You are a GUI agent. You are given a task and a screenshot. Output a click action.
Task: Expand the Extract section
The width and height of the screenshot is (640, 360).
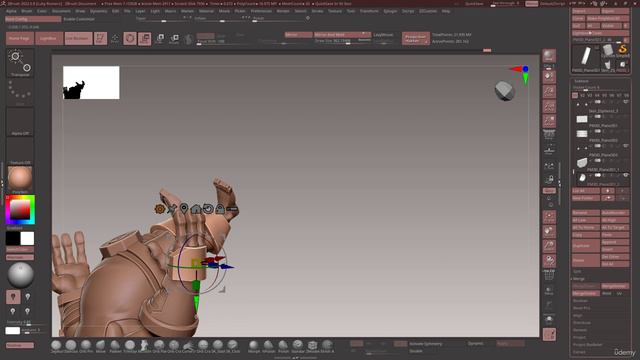tap(579, 352)
